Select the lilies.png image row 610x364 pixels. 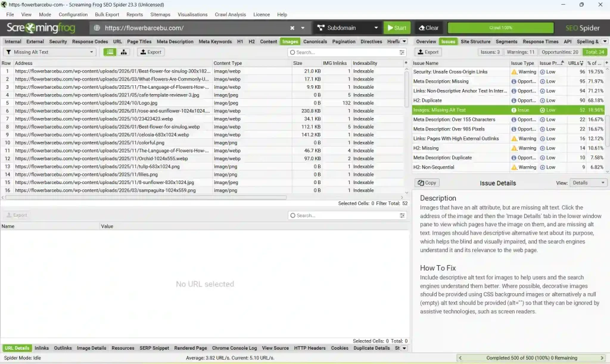[203, 175]
